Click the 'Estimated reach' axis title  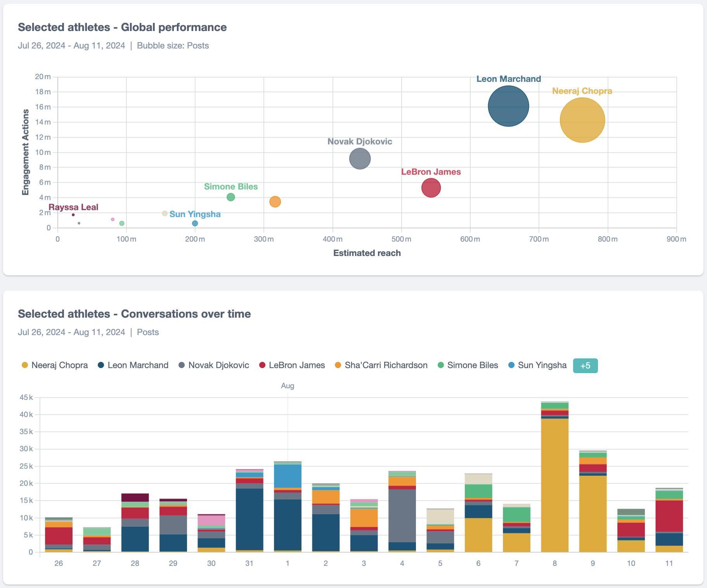[367, 253]
